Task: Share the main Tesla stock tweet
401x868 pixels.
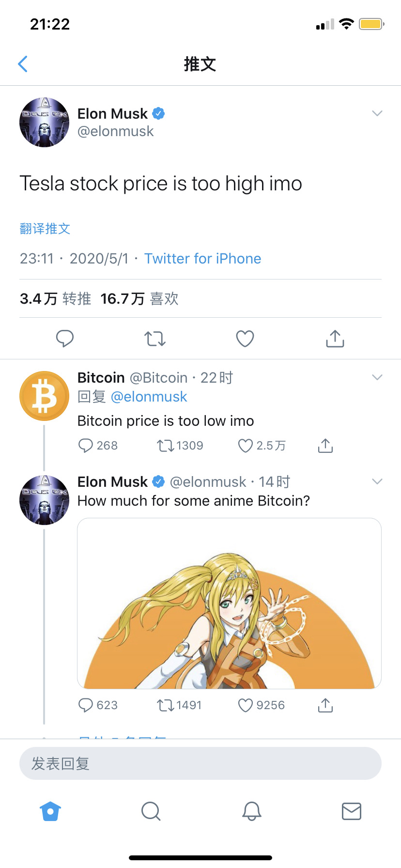Action: pos(335,339)
